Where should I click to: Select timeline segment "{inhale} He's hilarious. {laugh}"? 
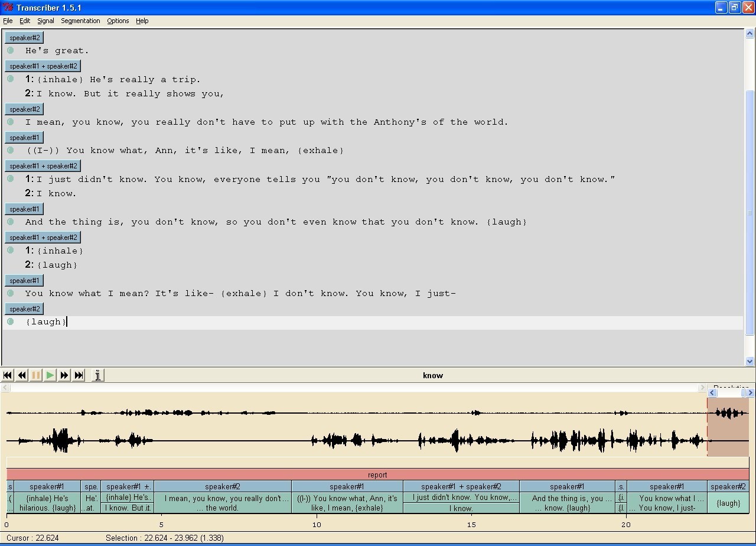pos(47,503)
